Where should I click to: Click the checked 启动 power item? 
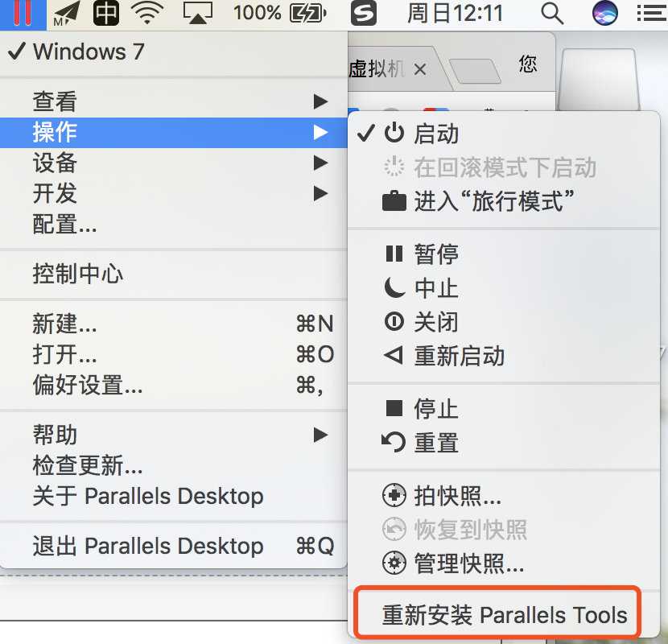pos(504,134)
